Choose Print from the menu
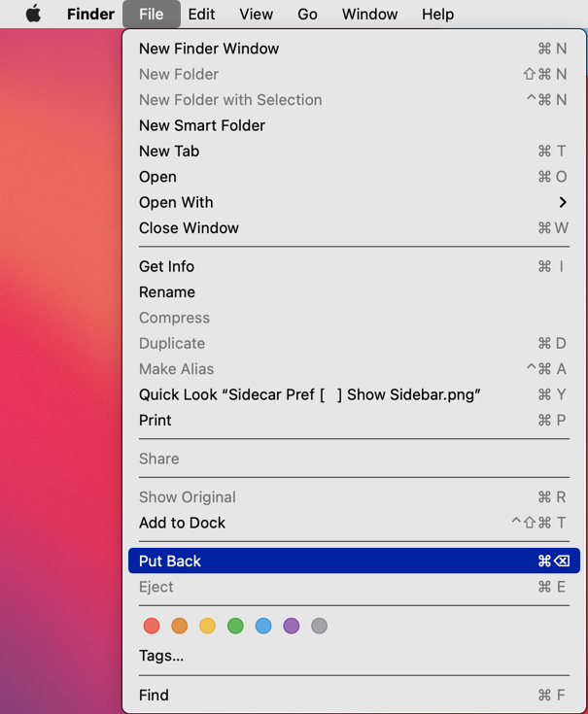This screenshot has width=588, height=714. 354,420
